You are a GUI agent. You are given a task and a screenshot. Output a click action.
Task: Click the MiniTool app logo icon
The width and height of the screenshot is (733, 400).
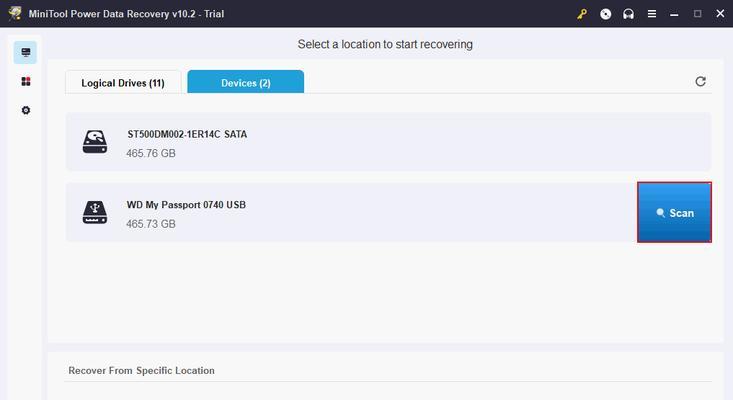(15, 13)
